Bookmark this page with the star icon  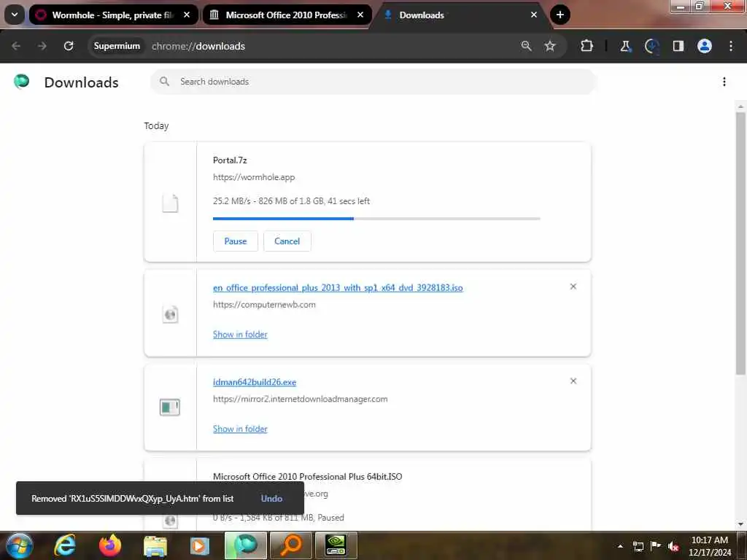coord(550,46)
